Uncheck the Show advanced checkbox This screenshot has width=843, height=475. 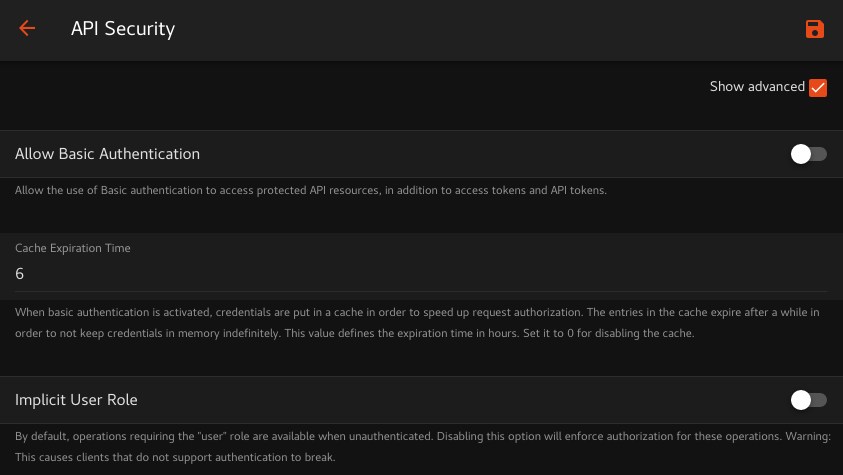(x=818, y=87)
